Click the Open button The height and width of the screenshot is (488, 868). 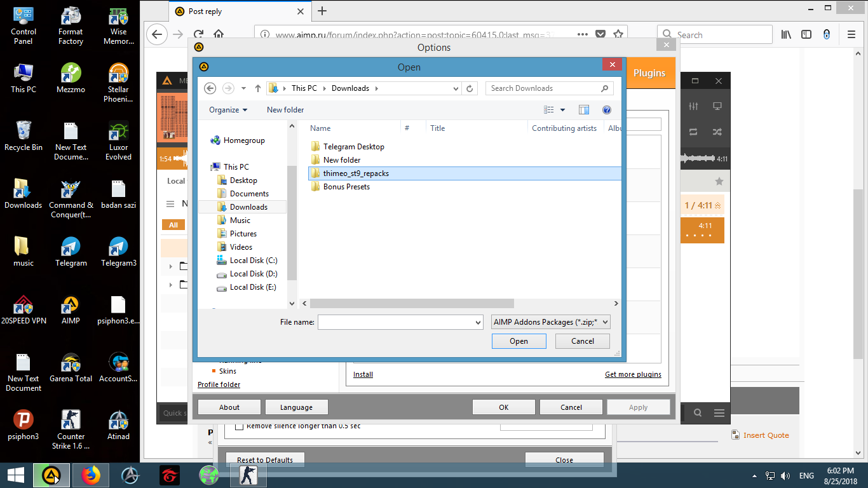(519, 341)
